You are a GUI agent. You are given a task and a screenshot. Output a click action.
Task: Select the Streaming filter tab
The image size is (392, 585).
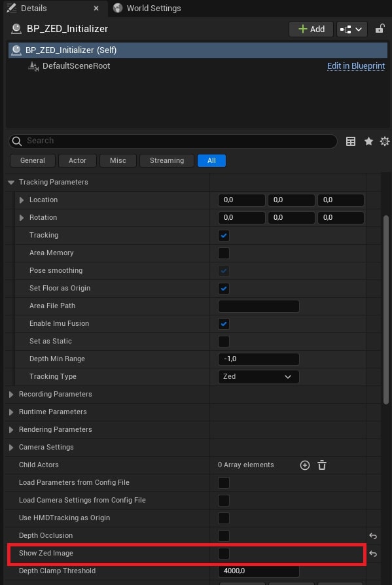(167, 161)
